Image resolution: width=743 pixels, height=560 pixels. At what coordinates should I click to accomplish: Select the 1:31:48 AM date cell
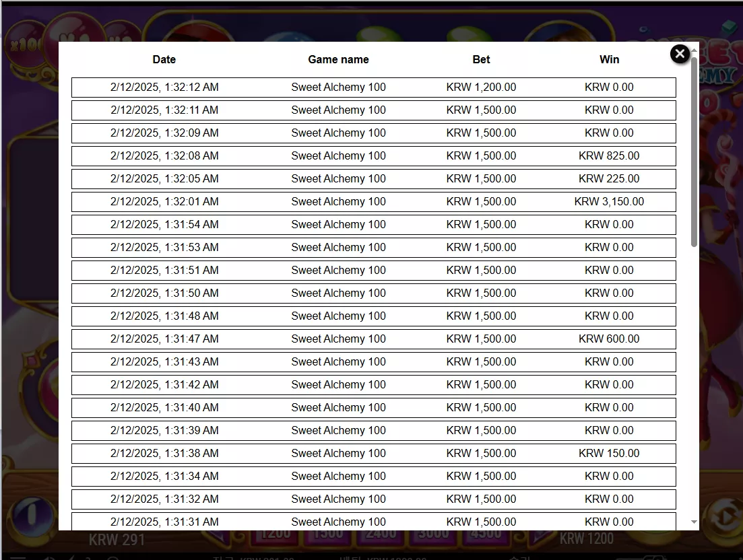164,316
